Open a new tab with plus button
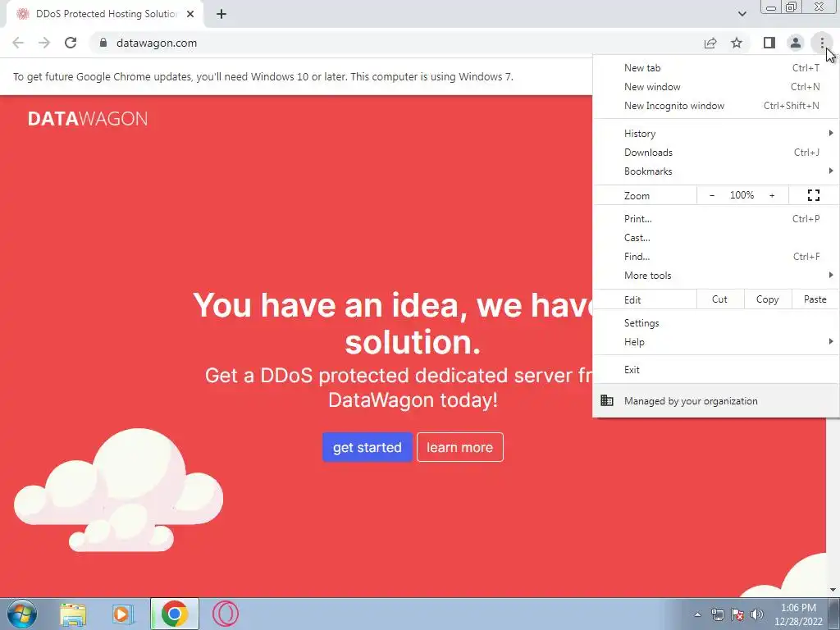This screenshot has width=840, height=630. [x=221, y=14]
